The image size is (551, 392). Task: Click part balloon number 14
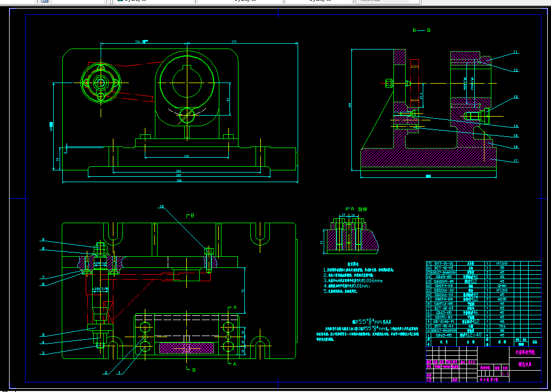[515, 126]
